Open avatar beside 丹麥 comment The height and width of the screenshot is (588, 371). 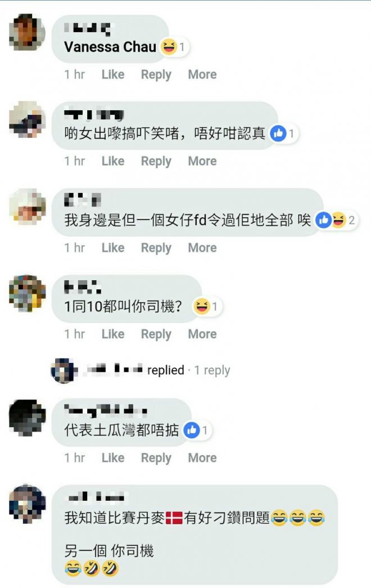[27, 503]
